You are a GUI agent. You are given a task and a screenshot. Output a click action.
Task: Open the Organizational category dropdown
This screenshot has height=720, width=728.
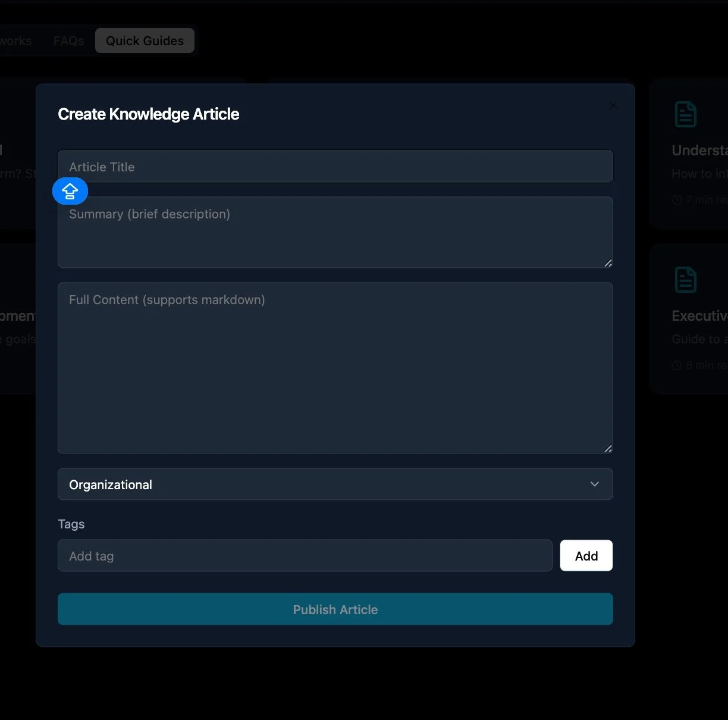point(335,484)
